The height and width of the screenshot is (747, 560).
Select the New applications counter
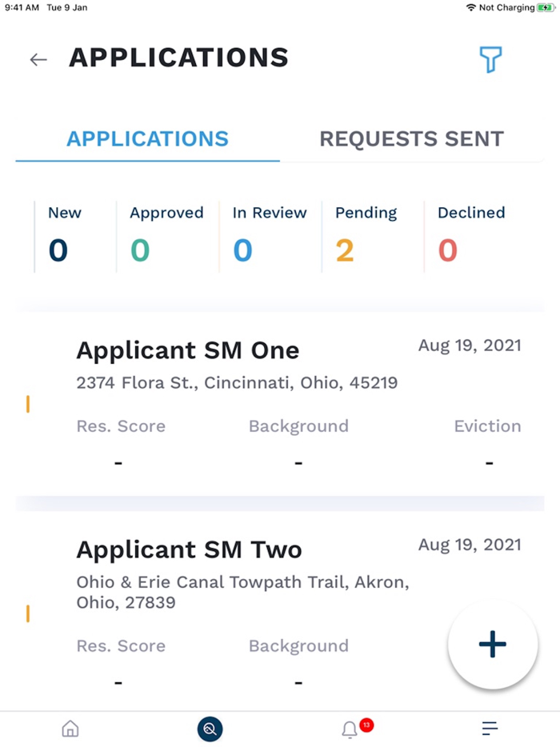coord(64,232)
